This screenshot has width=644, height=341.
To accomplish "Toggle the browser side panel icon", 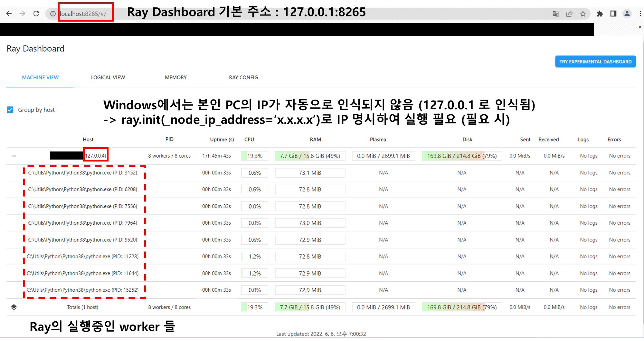I will coord(613,14).
